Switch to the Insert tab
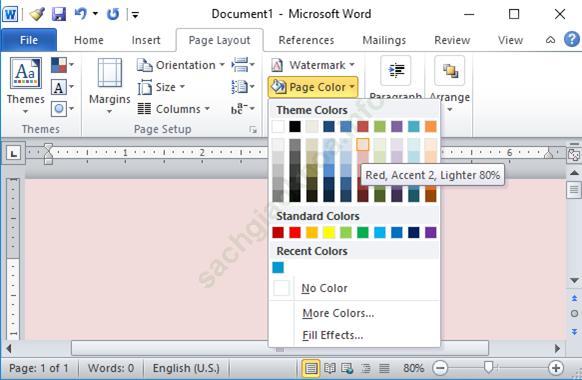 coord(146,40)
